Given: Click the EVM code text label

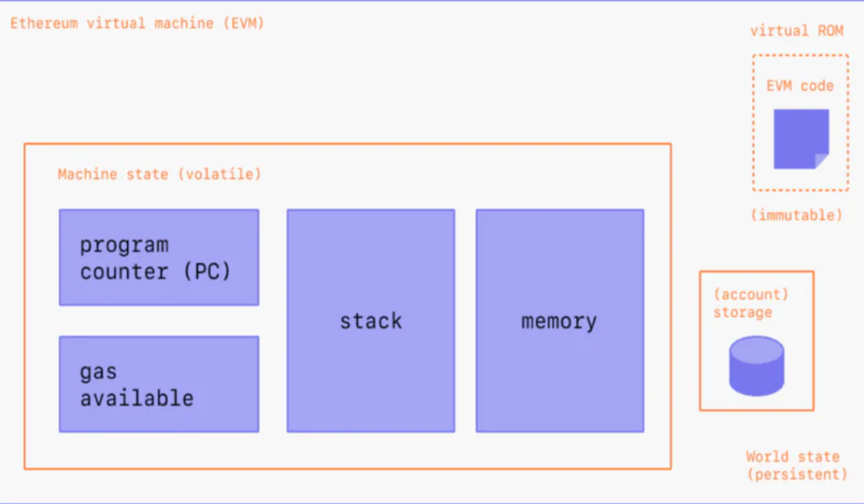Looking at the screenshot, I should point(800,86).
